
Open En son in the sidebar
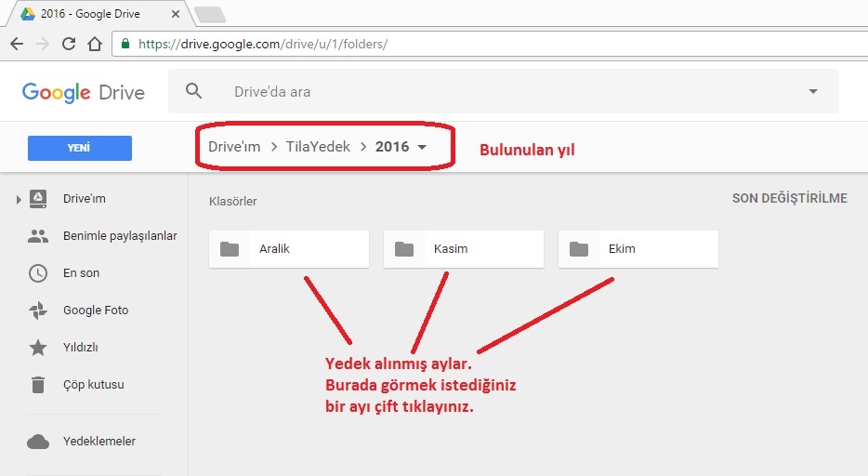82,273
